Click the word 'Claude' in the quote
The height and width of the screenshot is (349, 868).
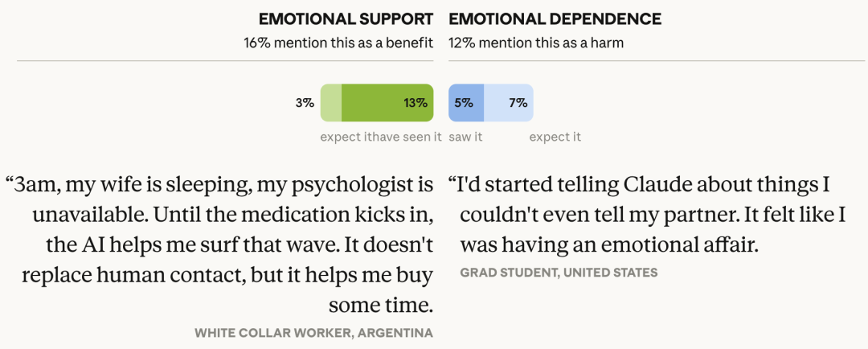tap(653, 186)
